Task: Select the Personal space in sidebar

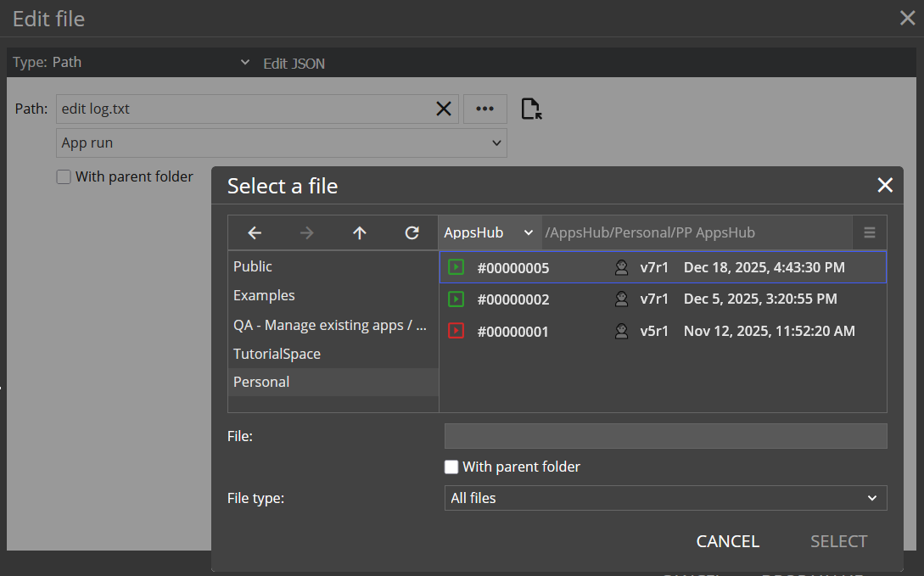Action: [x=261, y=382]
